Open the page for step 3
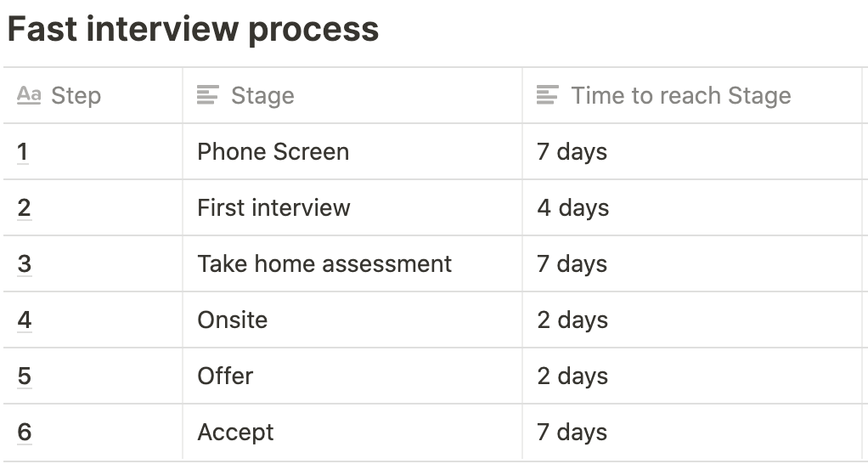868x464 pixels. [x=24, y=263]
